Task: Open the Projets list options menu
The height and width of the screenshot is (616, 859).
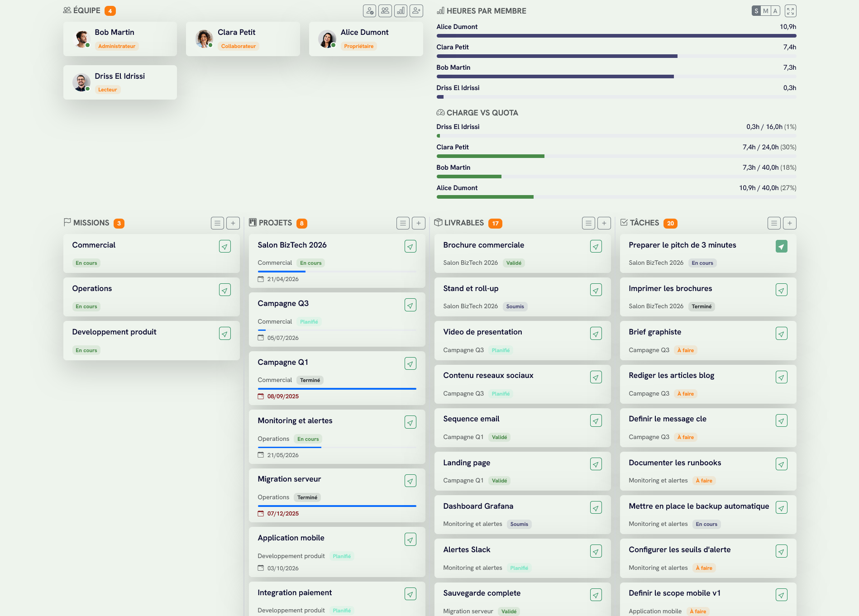Action: 403,223
